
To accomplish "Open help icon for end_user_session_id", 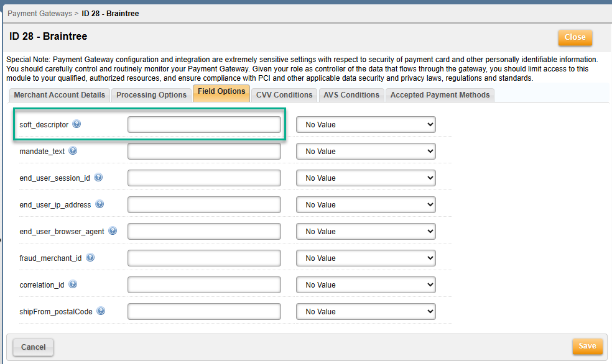I will click(98, 177).
